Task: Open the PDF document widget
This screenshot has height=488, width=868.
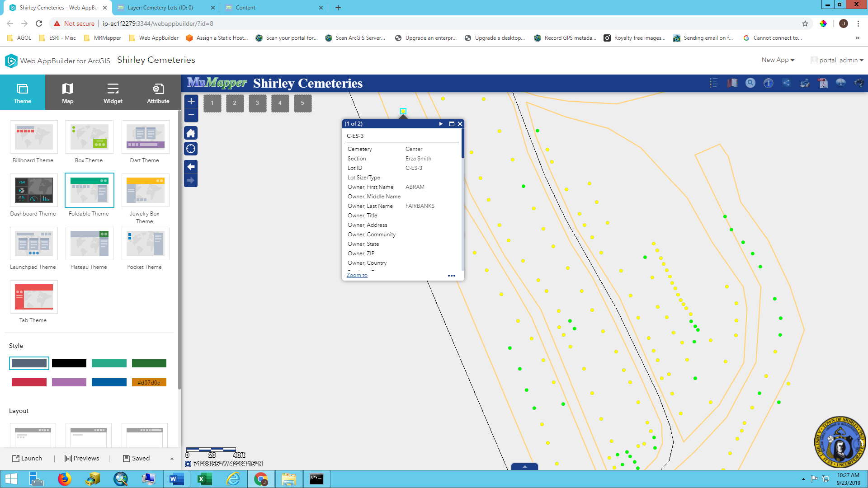Action: [823, 83]
